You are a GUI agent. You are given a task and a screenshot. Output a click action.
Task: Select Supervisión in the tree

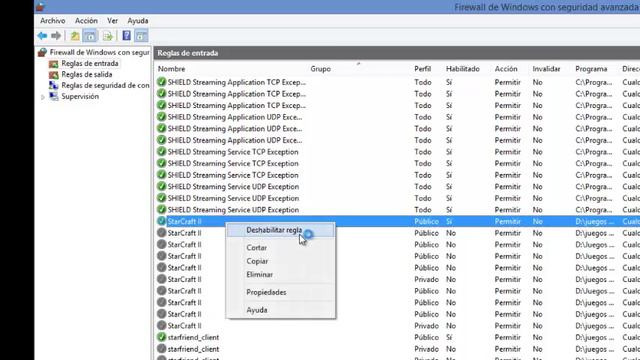pyautogui.click(x=80, y=96)
